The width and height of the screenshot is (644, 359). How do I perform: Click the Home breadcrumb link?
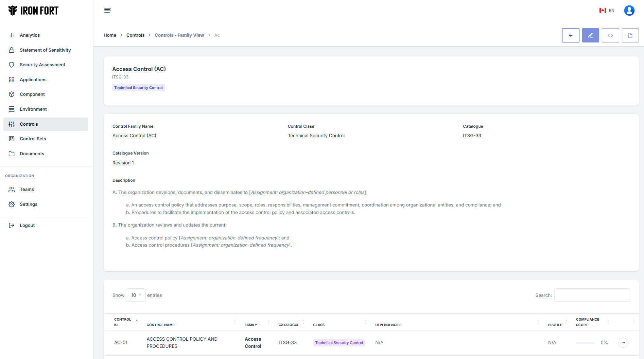click(110, 35)
